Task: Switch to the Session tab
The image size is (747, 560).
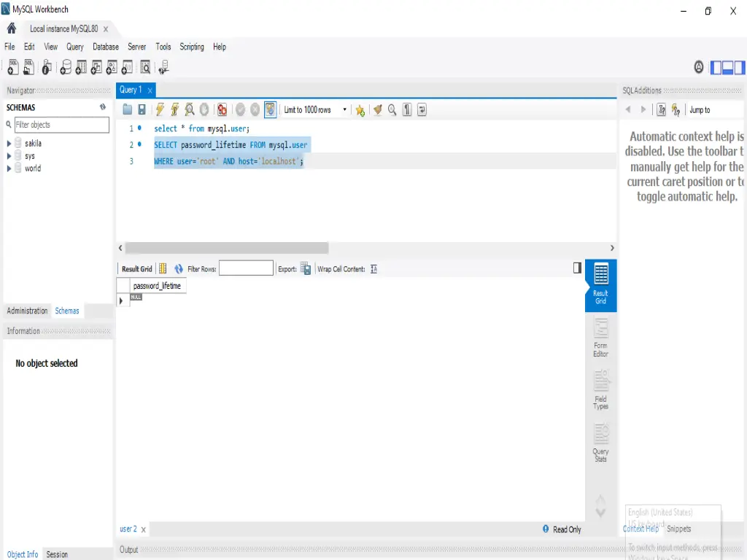Action: tap(57, 554)
